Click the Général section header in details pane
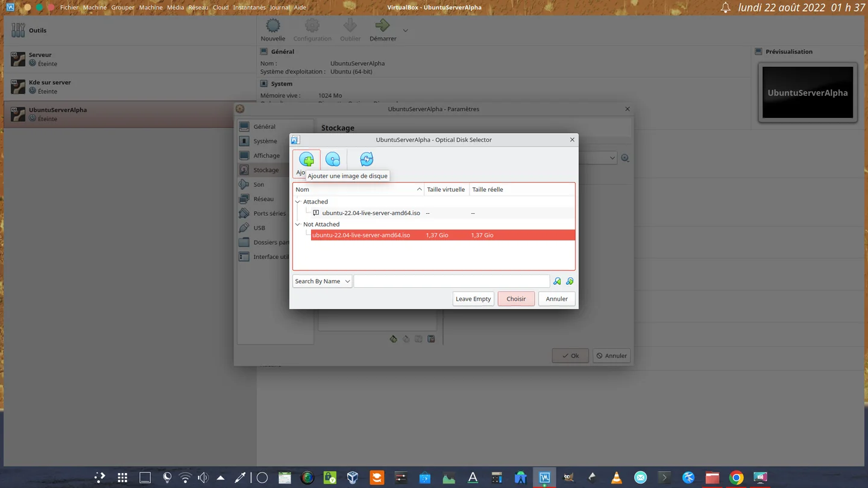The height and width of the screenshot is (488, 868). click(x=283, y=52)
